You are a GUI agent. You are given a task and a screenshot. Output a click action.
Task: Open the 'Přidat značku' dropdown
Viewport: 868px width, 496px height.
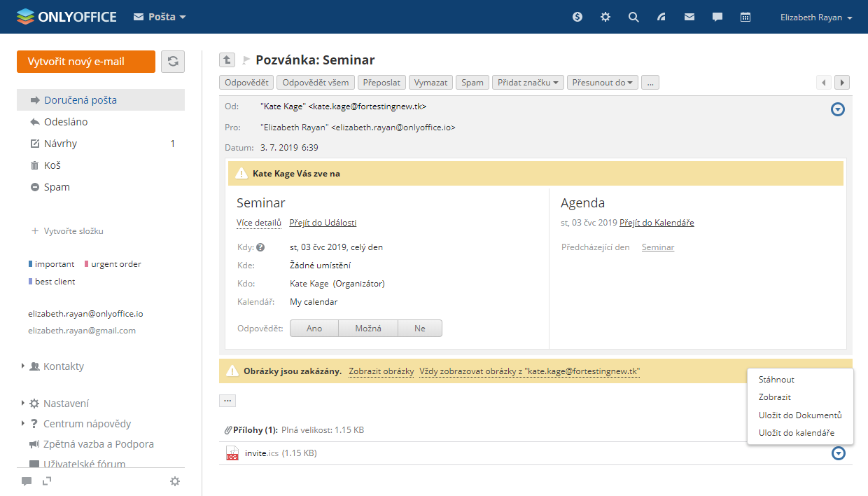click(528, 83)
